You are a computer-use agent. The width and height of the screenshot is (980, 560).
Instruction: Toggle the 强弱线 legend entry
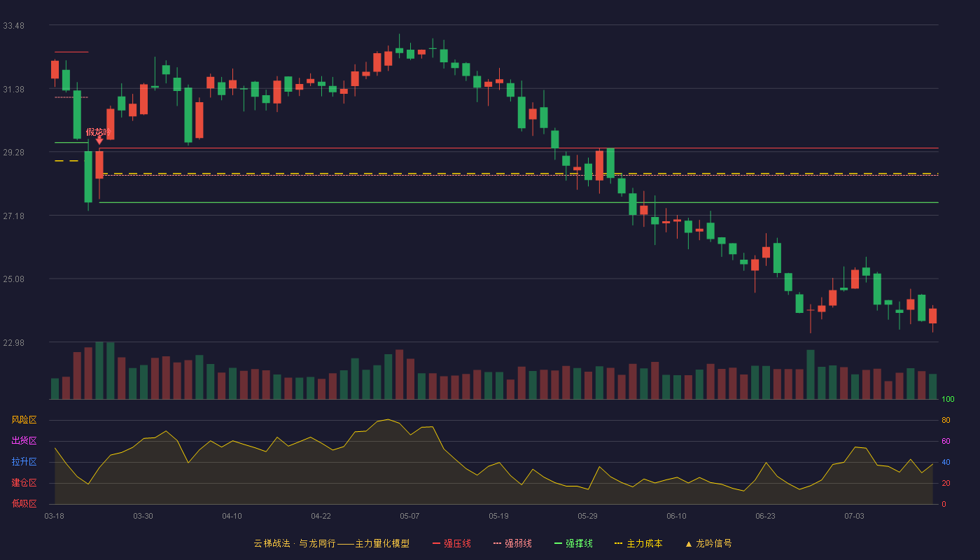tap(512, 543)
